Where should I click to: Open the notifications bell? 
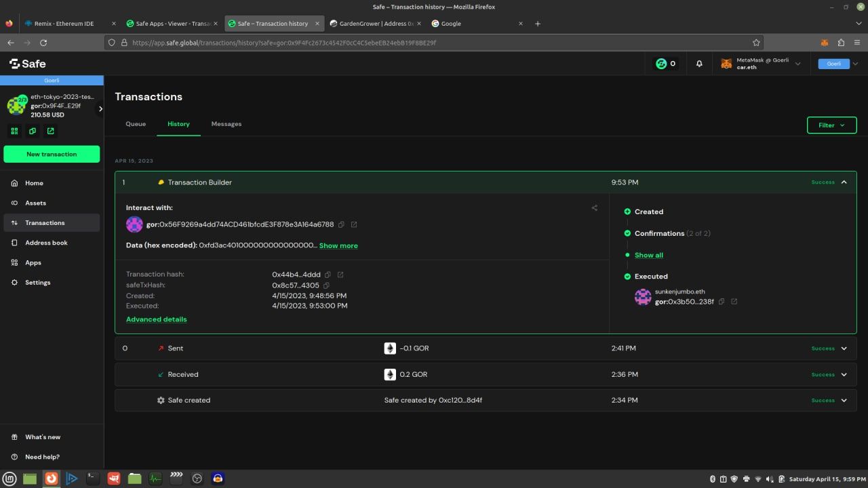coord(699,64)
